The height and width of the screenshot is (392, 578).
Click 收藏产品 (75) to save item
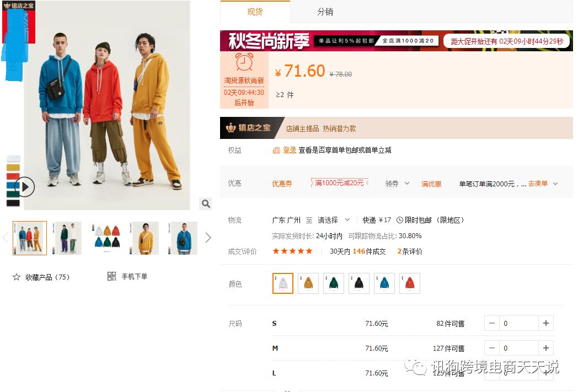coord(47,277)
